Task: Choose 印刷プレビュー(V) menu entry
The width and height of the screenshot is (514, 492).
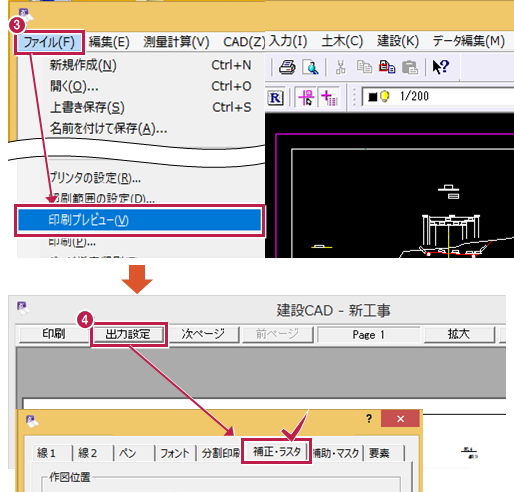Action: click(x=140, y=220)
